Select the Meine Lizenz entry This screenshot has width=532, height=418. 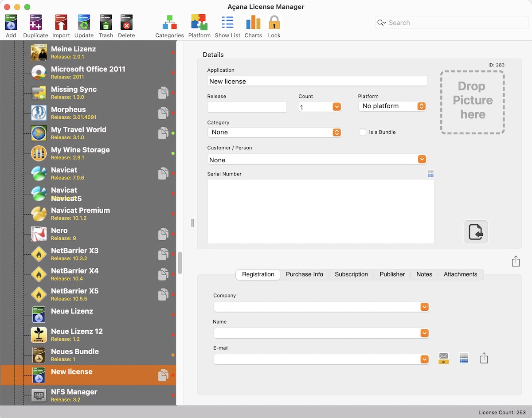pos(88,52)
